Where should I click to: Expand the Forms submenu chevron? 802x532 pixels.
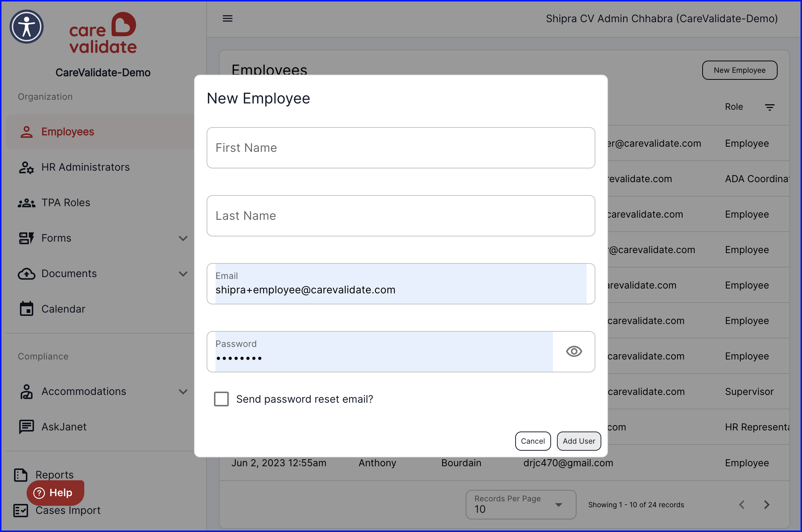[183, 238]
